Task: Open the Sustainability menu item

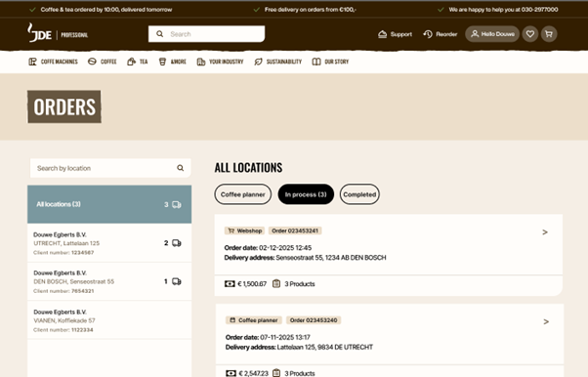Action: (277, 62)
